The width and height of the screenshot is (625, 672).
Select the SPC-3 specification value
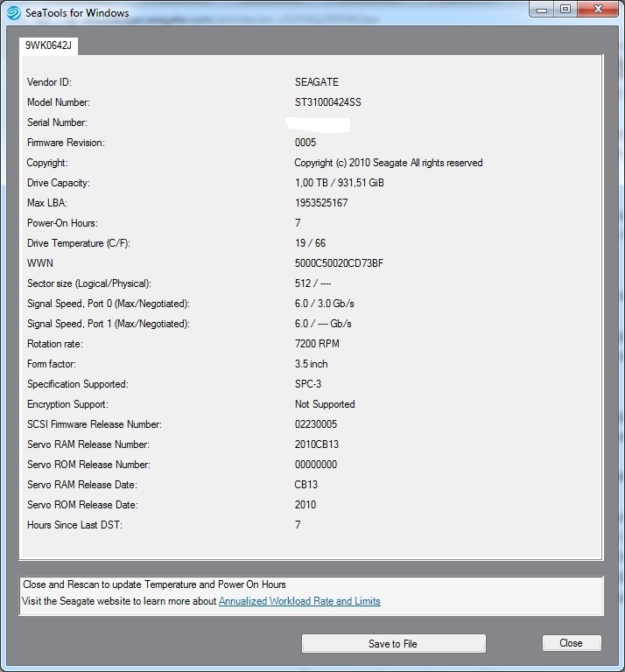point(308,384)
